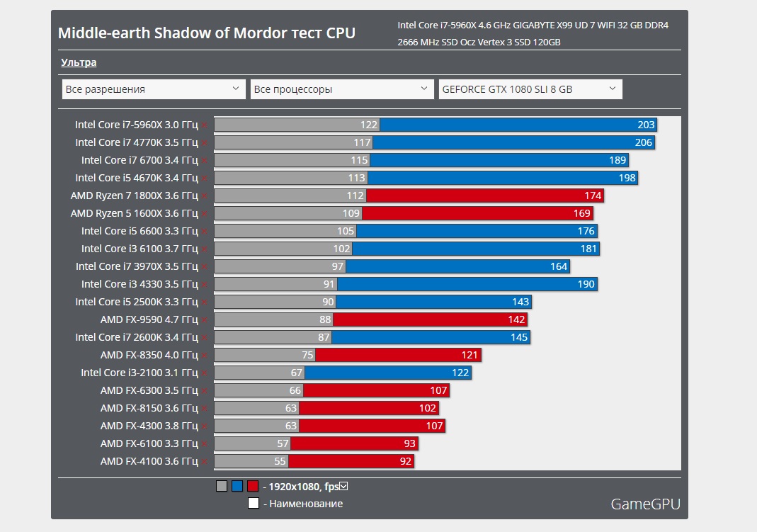
Task: Remove AMD FX-8350 using its X icon
Action: click(x=205, y=356)
